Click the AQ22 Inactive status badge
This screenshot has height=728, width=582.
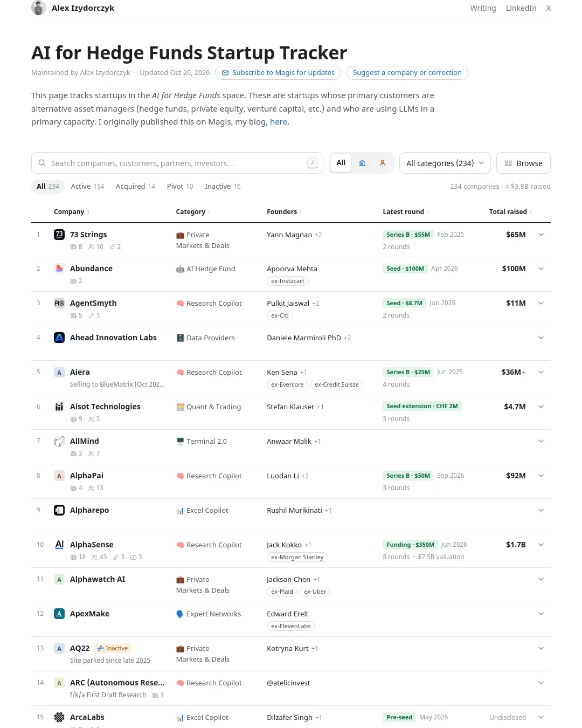113,648
